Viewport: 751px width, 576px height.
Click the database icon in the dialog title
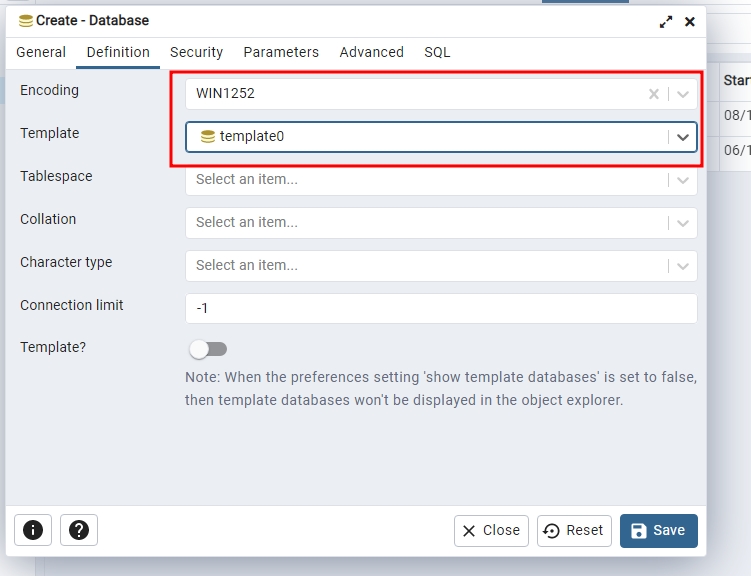click(x=26, y=21)
